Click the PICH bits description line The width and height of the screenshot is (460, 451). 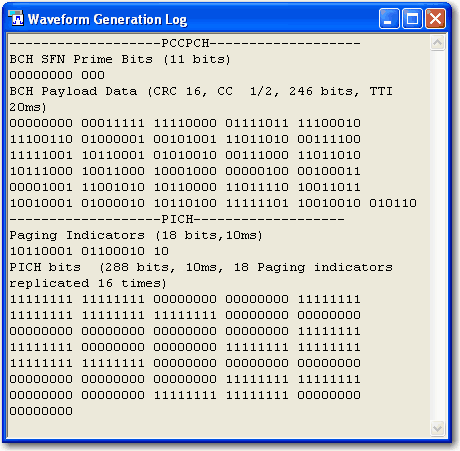[x=201, y=267]
